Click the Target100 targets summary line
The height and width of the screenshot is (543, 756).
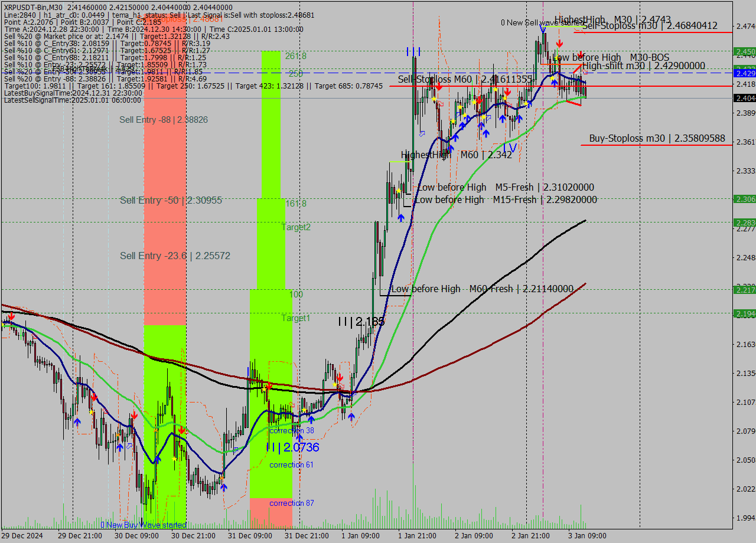point(193,86)
